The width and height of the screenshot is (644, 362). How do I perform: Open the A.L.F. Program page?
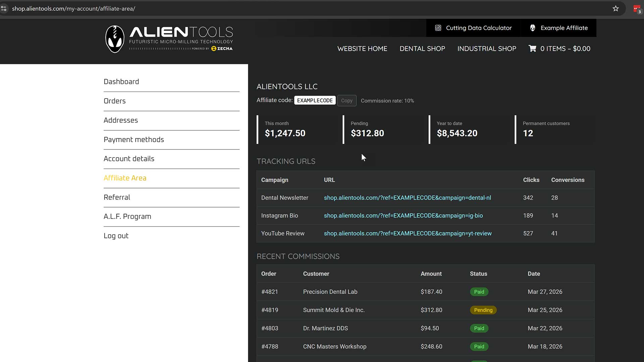click(127, 217)
